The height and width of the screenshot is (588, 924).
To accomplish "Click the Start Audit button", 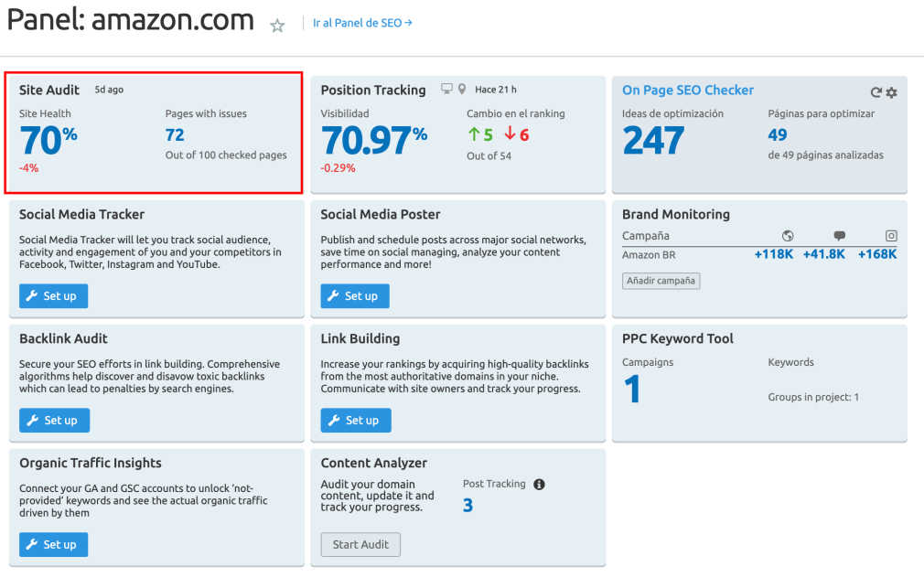I will click(360, 544).
